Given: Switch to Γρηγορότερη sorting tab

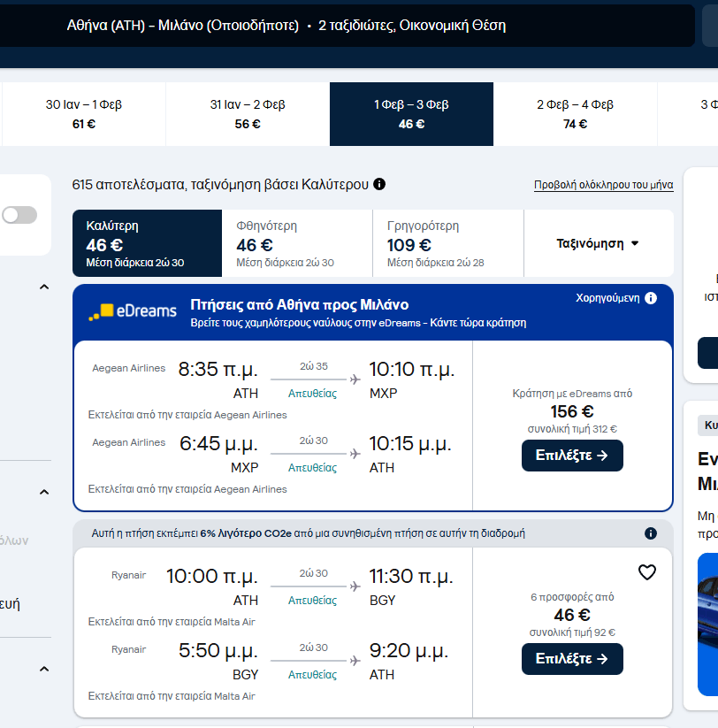Looking at the screenshot, I should coord(447,243).
